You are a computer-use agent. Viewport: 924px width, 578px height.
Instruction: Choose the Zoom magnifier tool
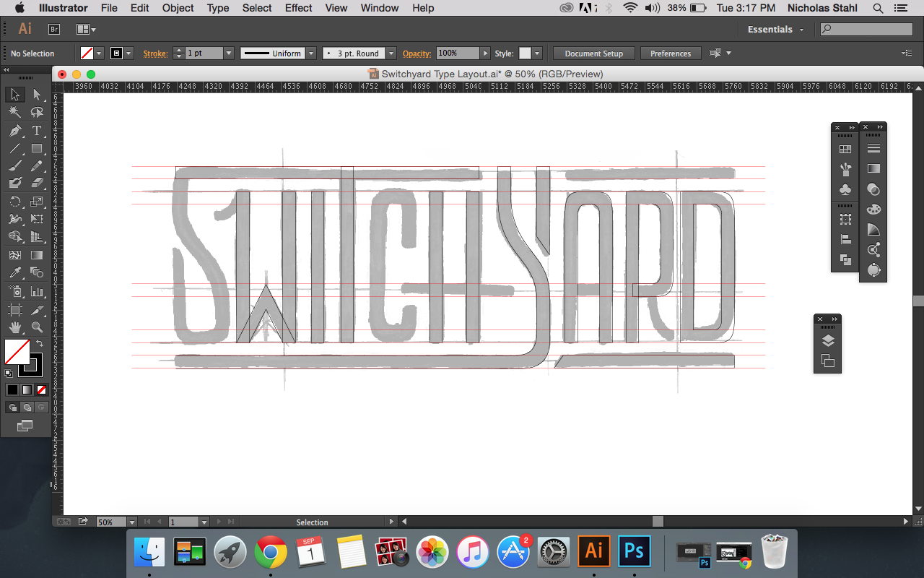tap(37, 327)
